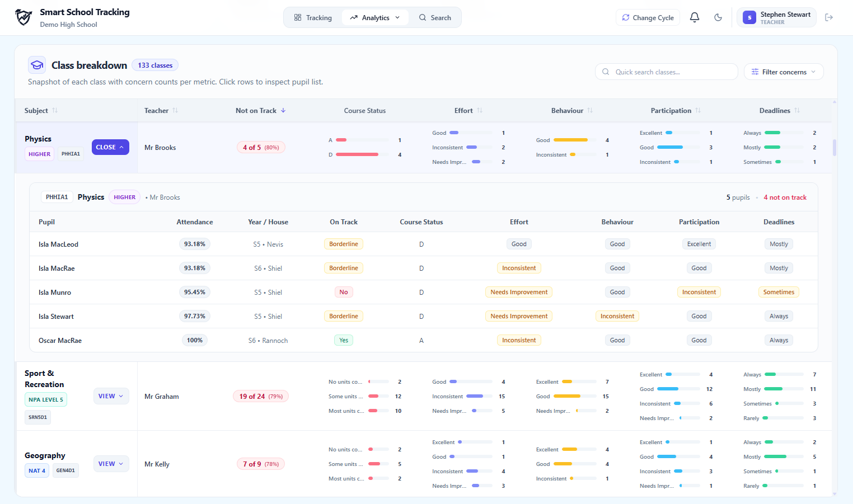Click the 7 of 9 not-on-track badge
Viewport: 853px width, 504px height.
click(x=261, y=464)
